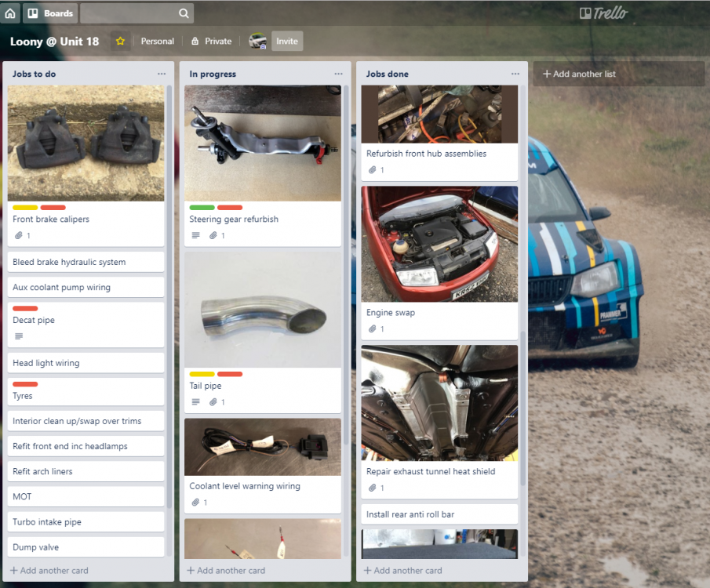Screen dimensions: 710x588
Task: Click yellow label on Tail pipe card
Action: point(202,374)
